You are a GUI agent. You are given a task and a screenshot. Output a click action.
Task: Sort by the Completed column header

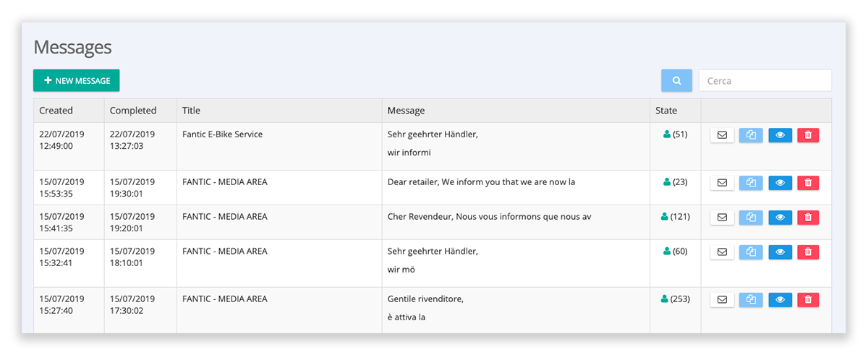133,111
